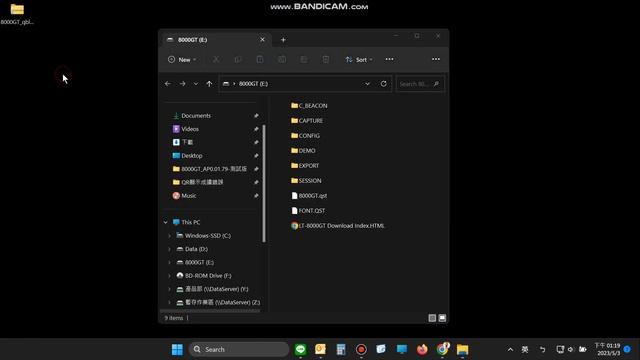The height and width of the screenshot is (360, 640).
Task: Select the 8000GT desktop folder icon
Action: (17, 14)
